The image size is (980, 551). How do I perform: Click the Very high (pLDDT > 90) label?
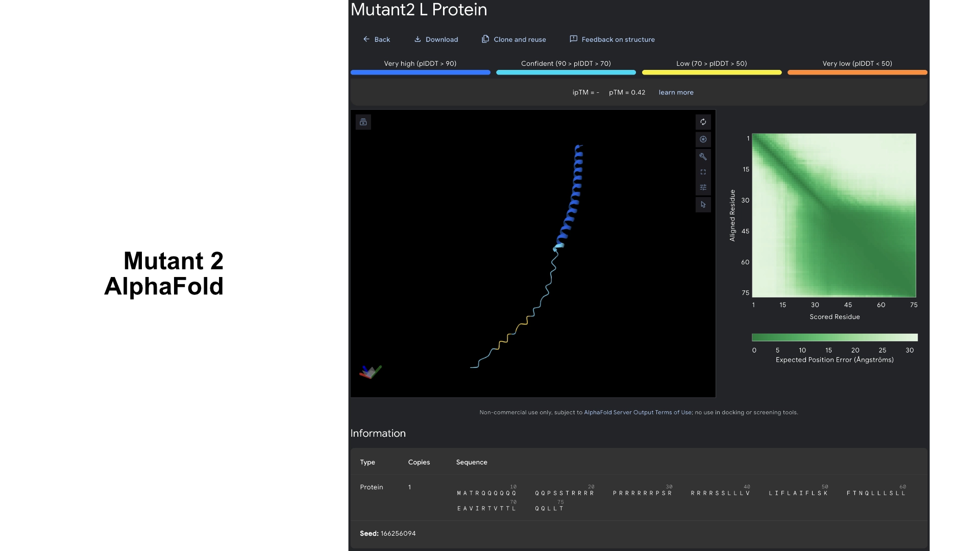pyautogui.click(x=420, y=64)
